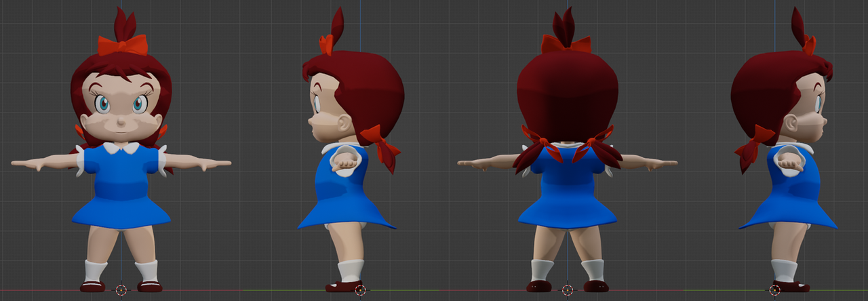Click the red hair bow on the front-facing character
868x301 pixels.
(x=123, y=45)
